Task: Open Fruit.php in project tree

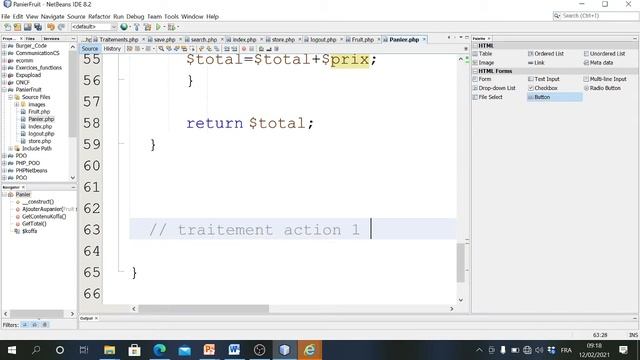Action: coord(39,112)
